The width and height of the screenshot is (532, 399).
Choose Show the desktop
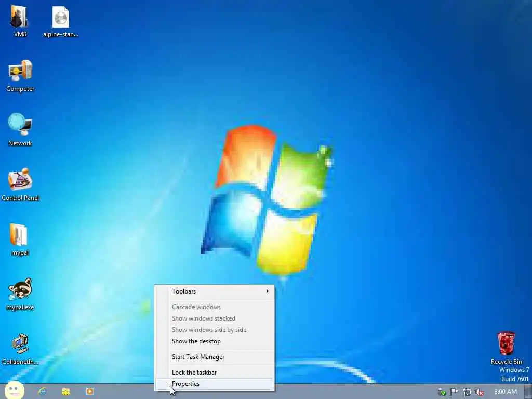(214, 341)
